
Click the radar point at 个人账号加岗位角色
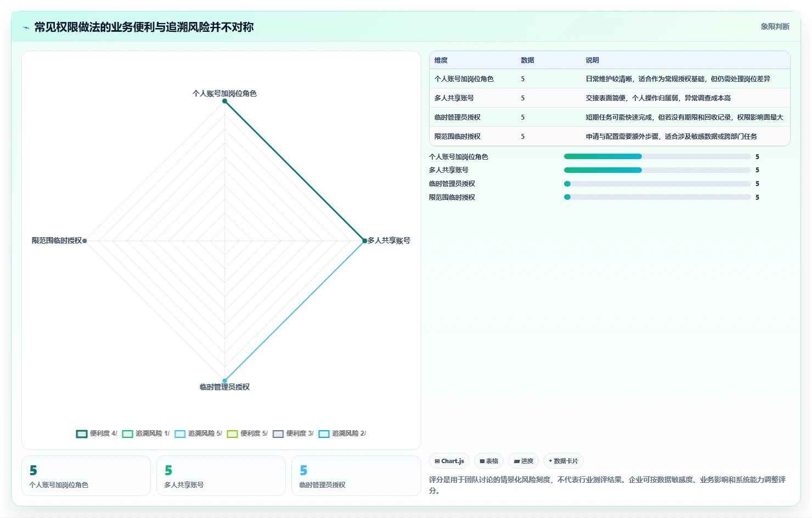pyautogui.click(x=224, y=101)
